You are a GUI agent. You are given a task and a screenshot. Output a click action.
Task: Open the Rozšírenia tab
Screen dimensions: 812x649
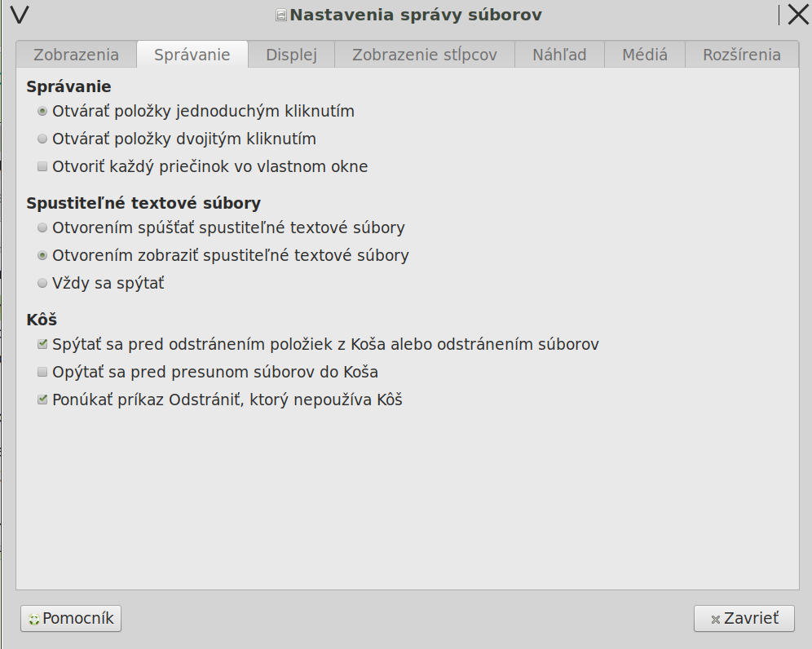coord(741,55)
